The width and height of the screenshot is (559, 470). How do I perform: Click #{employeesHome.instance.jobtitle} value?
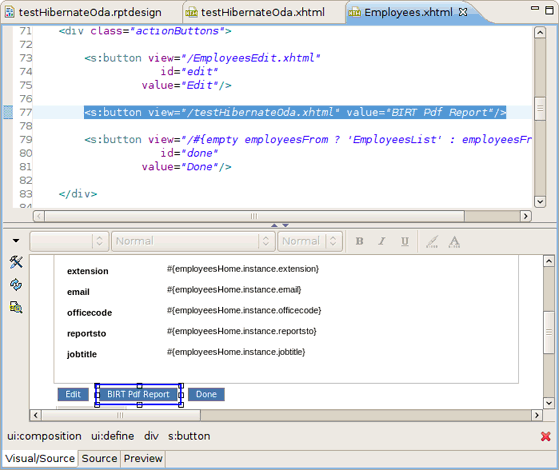236,352
